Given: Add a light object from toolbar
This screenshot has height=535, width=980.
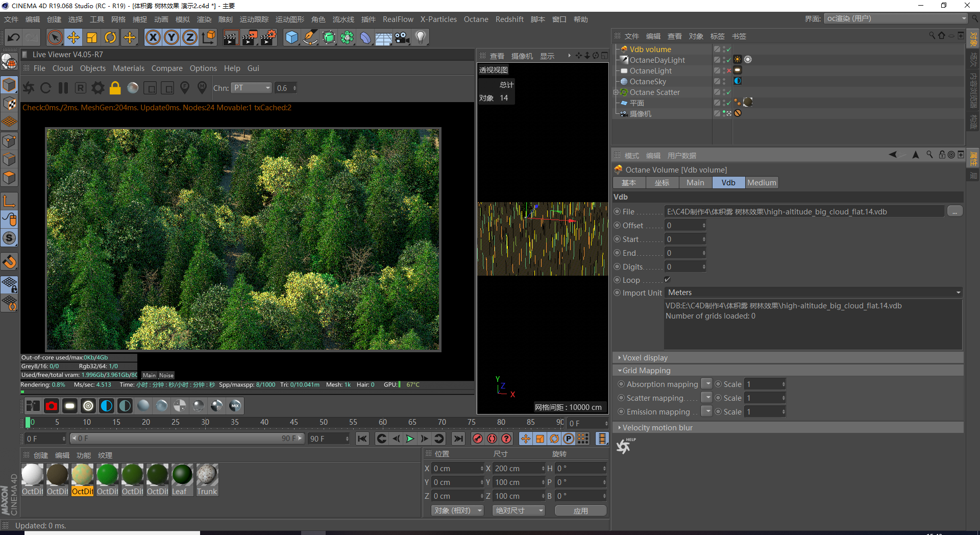Looking at the screenshot, I should tap(421, 37).
